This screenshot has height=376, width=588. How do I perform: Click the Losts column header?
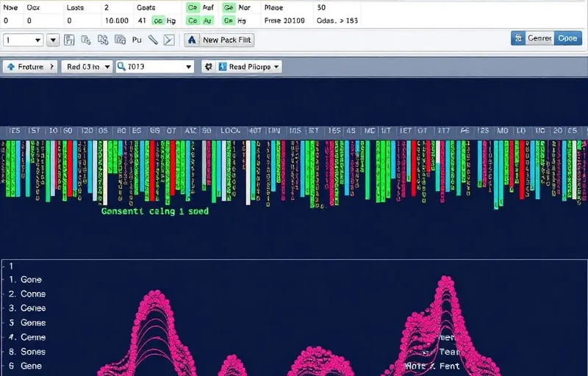point(75,7)
